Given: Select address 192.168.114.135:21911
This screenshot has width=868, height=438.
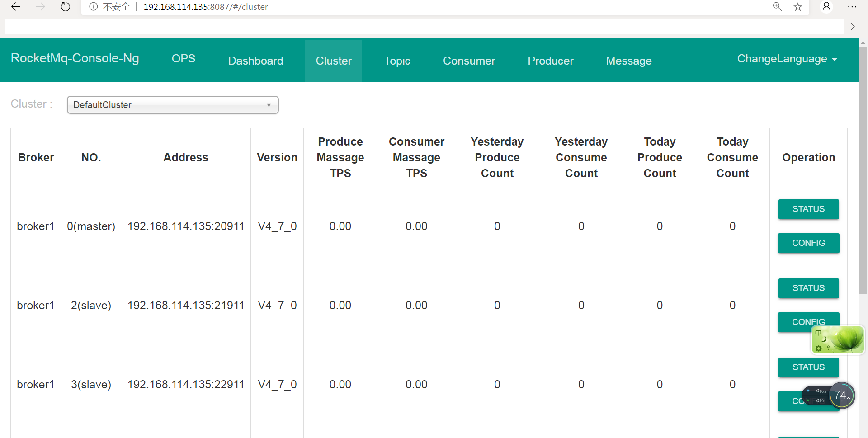Looking at the screenshot, I should 186,305.
